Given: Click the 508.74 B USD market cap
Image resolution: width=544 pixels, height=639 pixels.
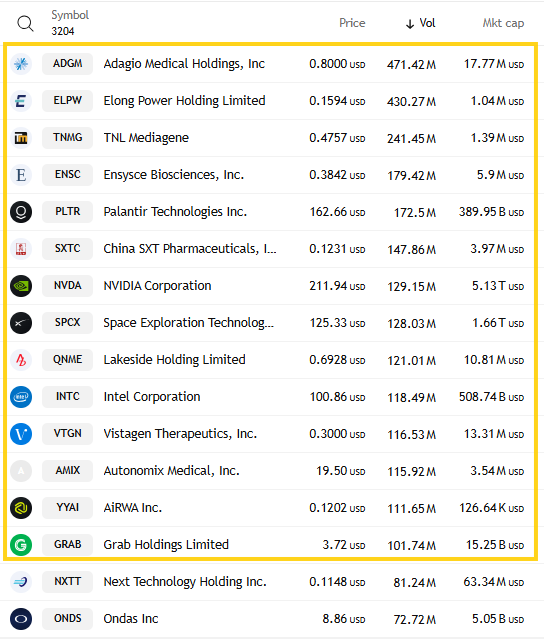Looking at the screenshot, I should point(491,397).
